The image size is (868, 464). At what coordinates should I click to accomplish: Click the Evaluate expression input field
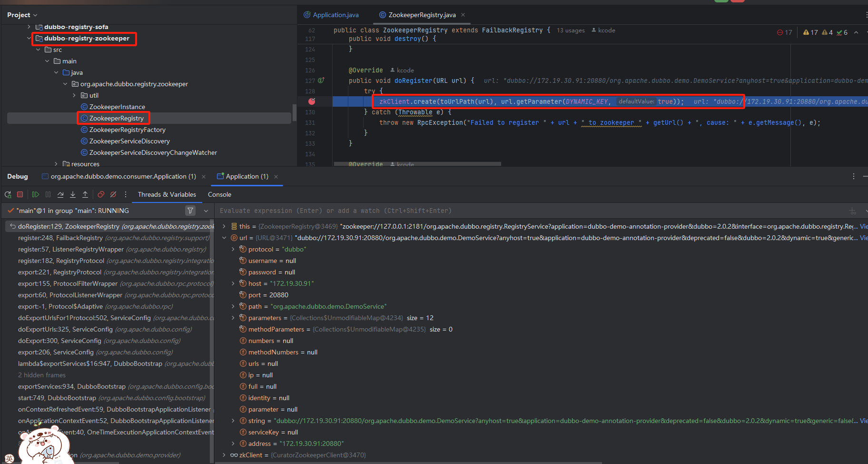pos(523,211)
